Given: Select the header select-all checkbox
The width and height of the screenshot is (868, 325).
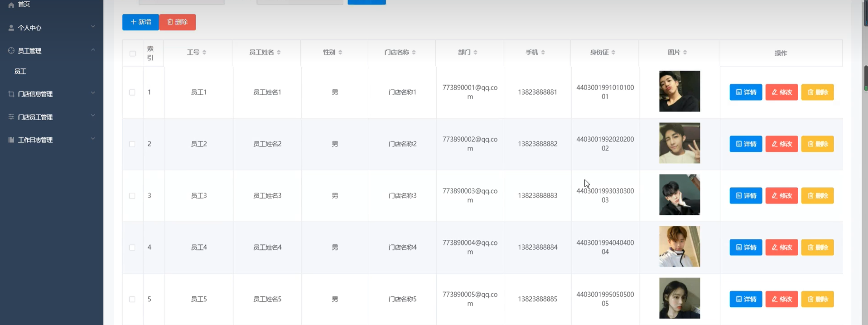Looking at the screenshot, I should (132, 53).
